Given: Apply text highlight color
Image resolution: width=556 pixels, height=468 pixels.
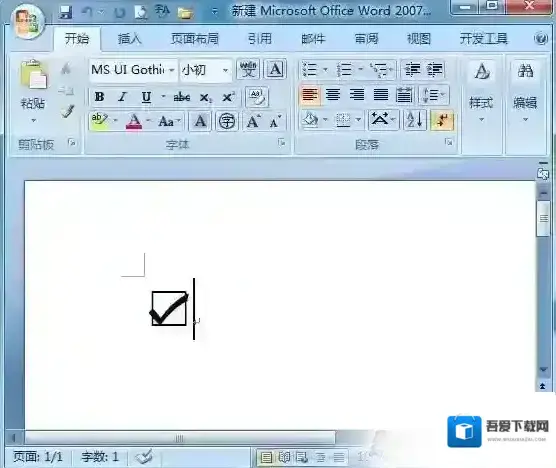Looking at the screenshot, I should click(x=100, y=121).
